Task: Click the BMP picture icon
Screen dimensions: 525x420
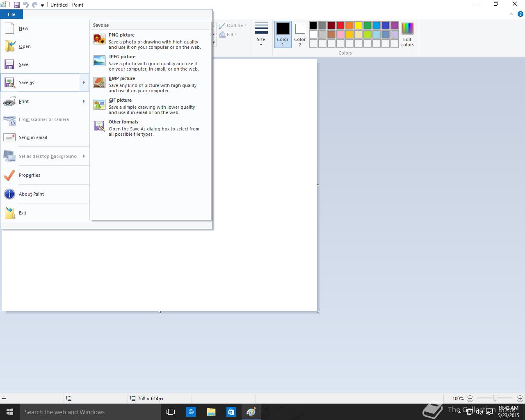Action: (x=99, y=82)
